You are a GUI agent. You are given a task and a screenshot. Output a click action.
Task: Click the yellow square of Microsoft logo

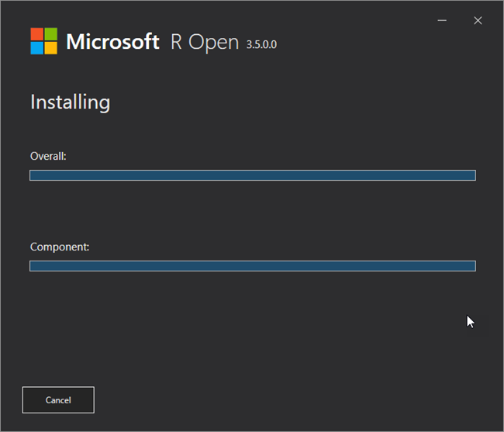pos(50,48)
